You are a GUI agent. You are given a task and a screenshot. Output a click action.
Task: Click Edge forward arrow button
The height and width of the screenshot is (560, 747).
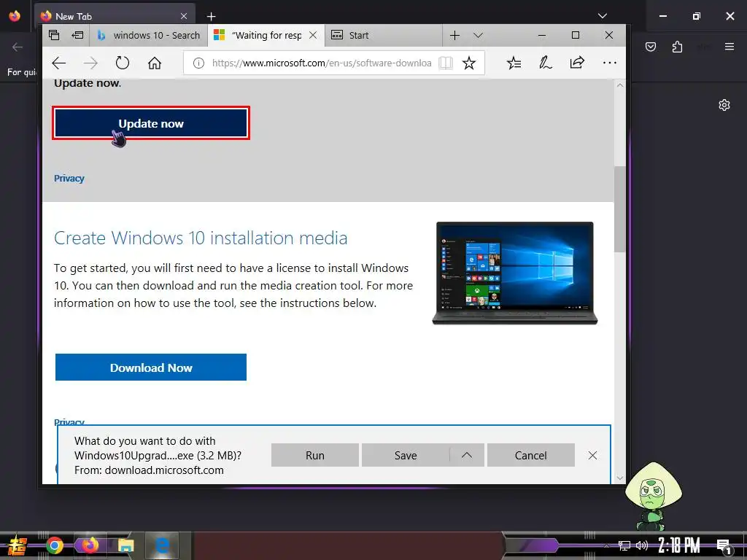coord(90,63)
